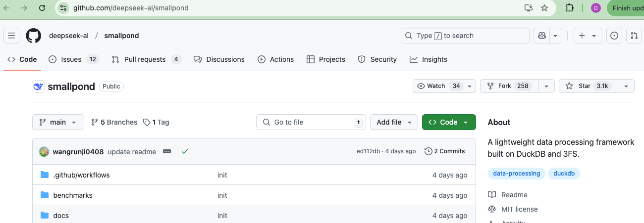Screen dimensions: 644x223
Task: Select the duckdb topic tag
Action: pyautogui.click(x=564, y=174)
